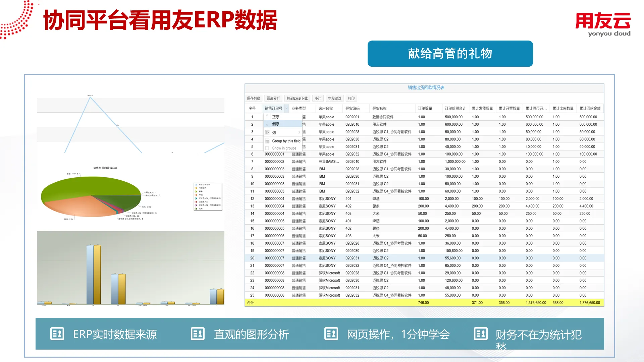Click the 三星SAMS... customer cell
The height and width of the screenshot is (362, 644).
coord(329,162)
